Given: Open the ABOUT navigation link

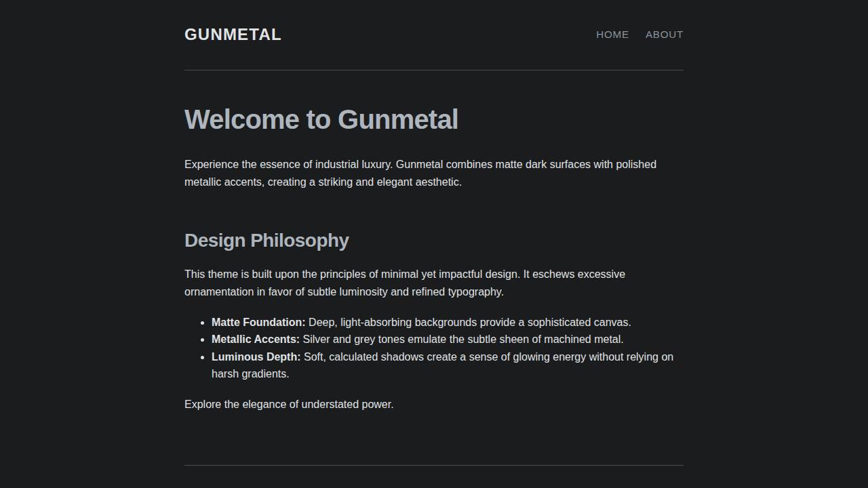Looking at the screenshot, I should tap(664, 35).
